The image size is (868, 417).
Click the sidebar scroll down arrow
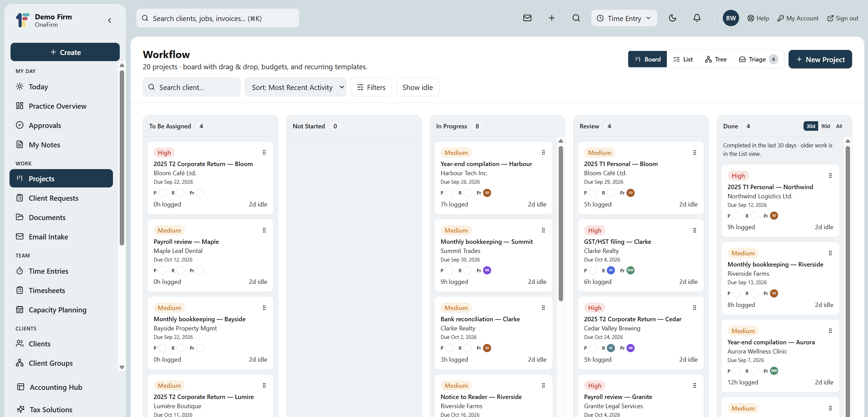click(x=122, y=367)
